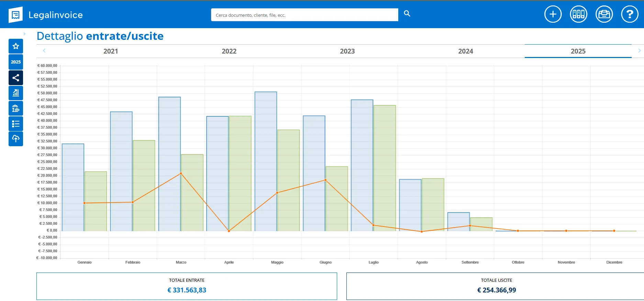Viewport: 644px width, 301px height.
Task: Expand the sidebar with small arrow
Action: tap(24, 34)
